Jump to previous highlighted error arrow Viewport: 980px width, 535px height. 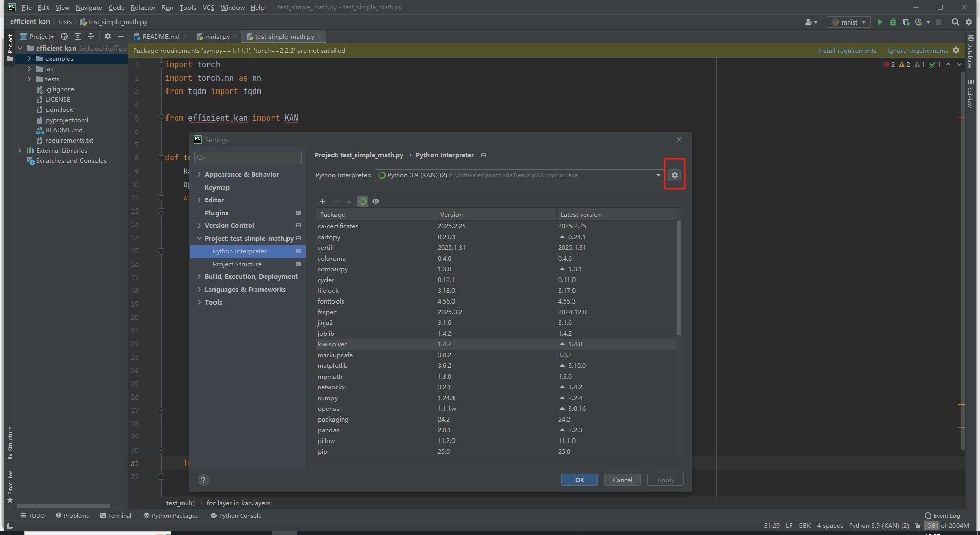pos(948,64)
